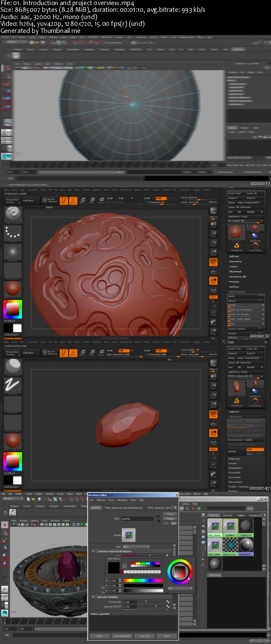
Task: Select Move mode button in faceted gem toolbar
Action: point(83,352)
